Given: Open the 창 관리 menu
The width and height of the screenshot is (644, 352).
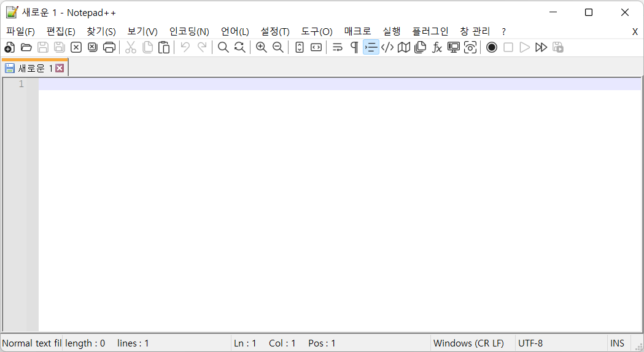Looking at the screenshot, I should pos(475,32).
